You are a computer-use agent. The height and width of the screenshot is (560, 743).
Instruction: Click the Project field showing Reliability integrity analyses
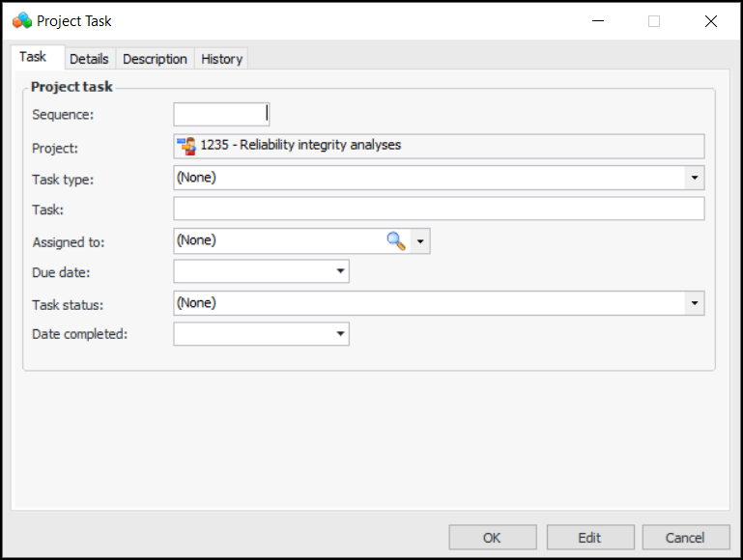pos(450,146)
